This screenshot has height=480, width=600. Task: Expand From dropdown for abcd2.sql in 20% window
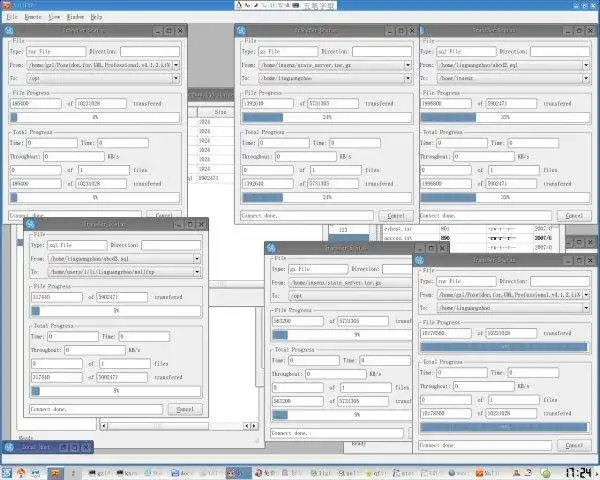pyautogui.click(x=586, y=65)
